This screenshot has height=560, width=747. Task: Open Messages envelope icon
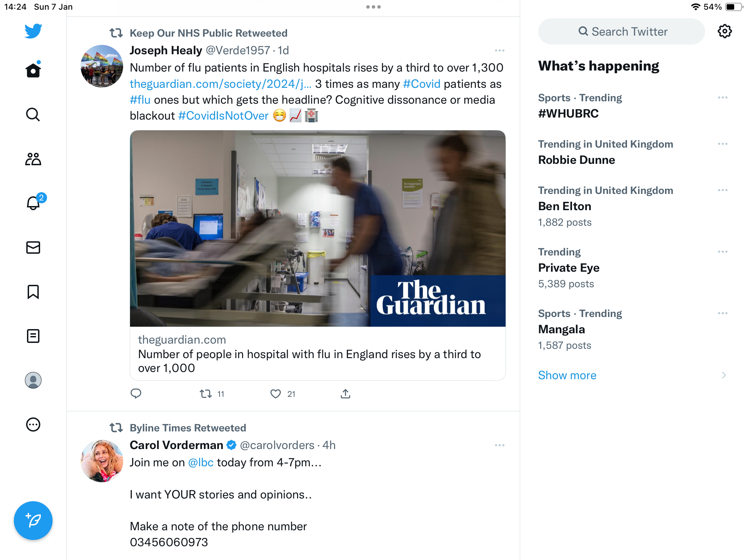coord(33,248)
